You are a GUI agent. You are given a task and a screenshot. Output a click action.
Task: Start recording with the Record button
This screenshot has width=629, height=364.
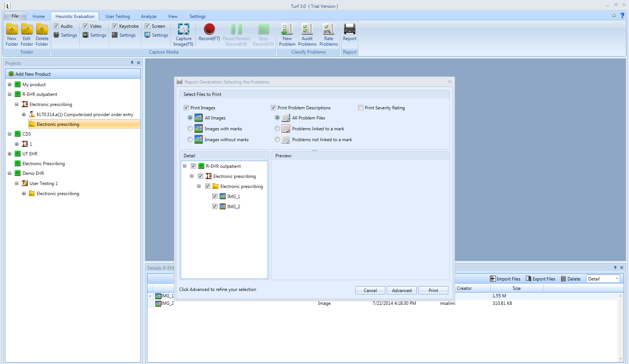point(209,29)
